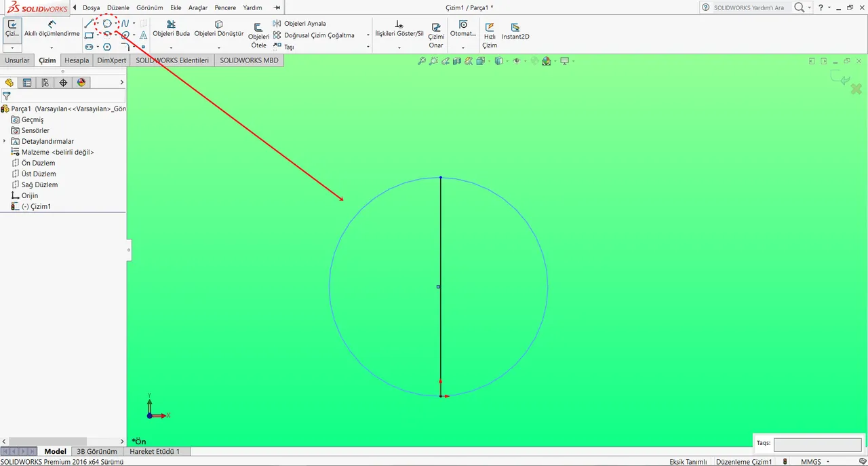The image size is (868, 466).
Task: Select the Circle sketch tool
Action: point(107,24)
